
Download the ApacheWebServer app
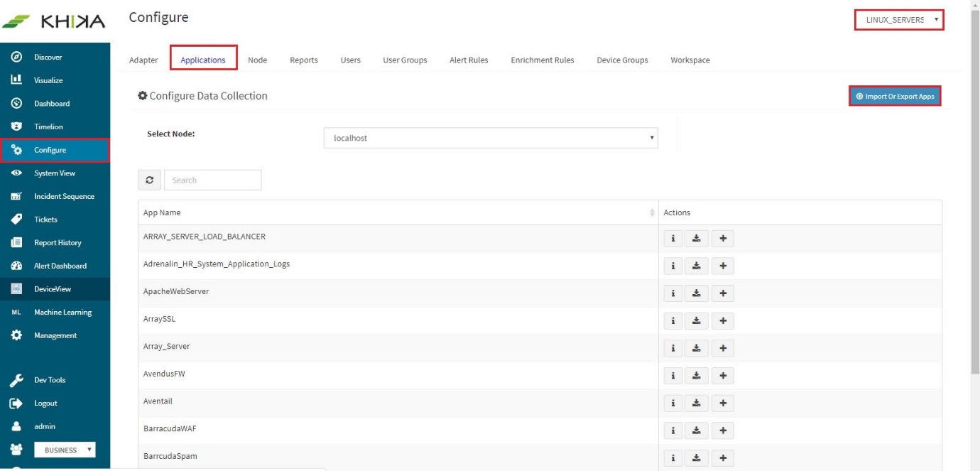tap(697, 293)
